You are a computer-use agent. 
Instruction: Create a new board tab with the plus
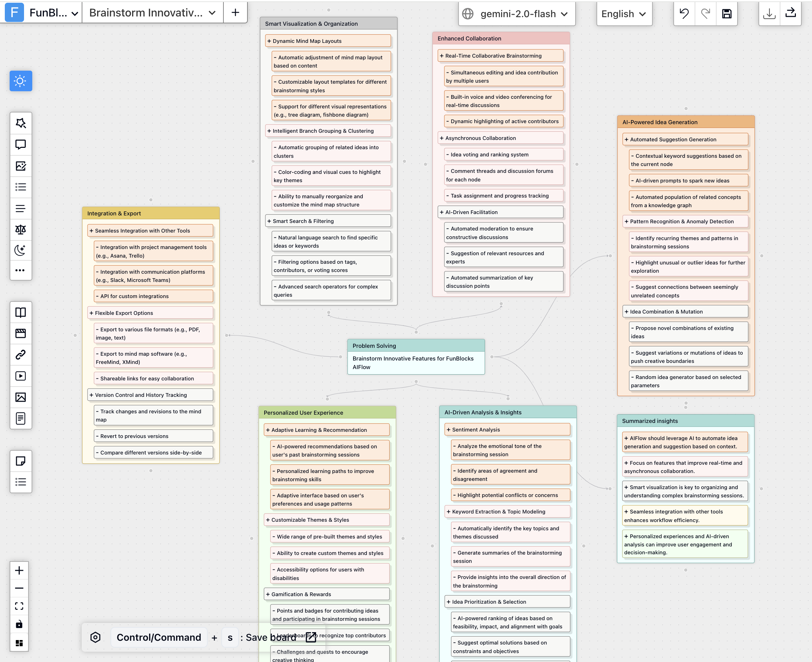click(235, 12)
